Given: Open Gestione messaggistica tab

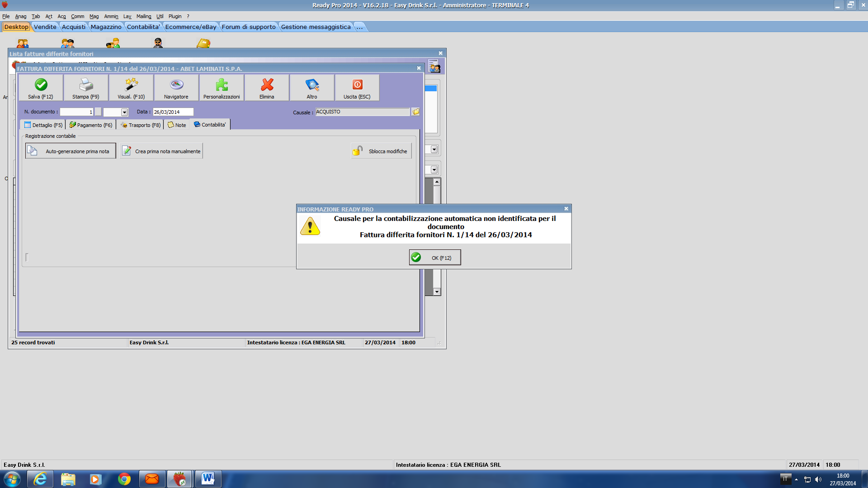Looking at the screenshot, I should pyautogui.click(x=316, y=27).
